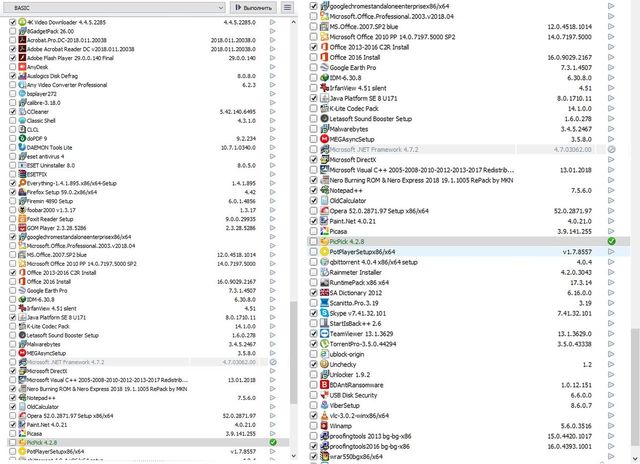Toggle the Unchecky checkbox
This screenshot has height=464, width=640.
click(x=314, y=365)
